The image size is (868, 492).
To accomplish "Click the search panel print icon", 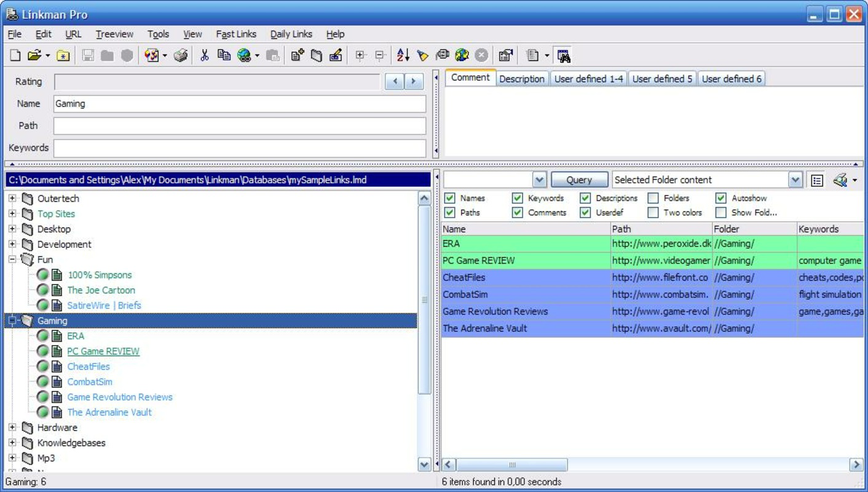I will pos(840,180).
